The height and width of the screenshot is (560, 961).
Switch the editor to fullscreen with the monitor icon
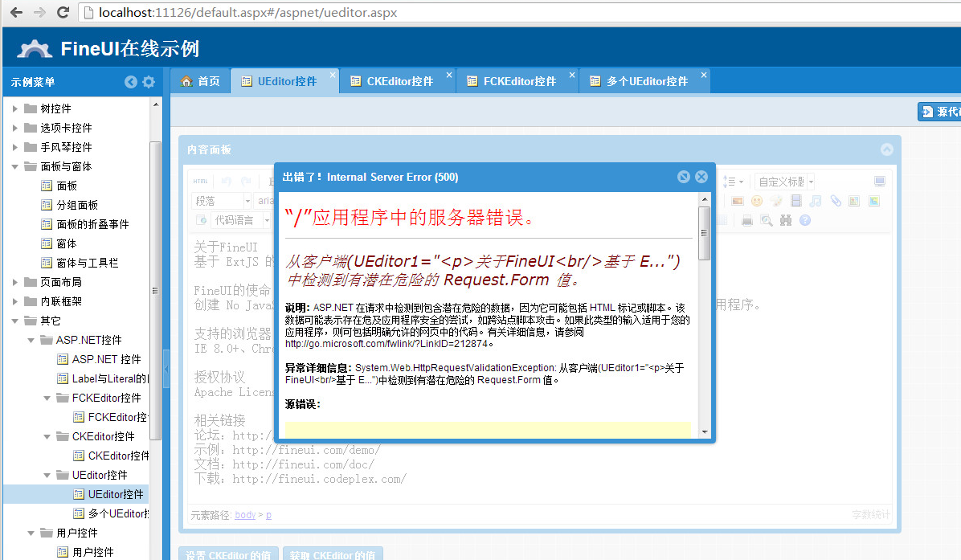tap(880, 182)
